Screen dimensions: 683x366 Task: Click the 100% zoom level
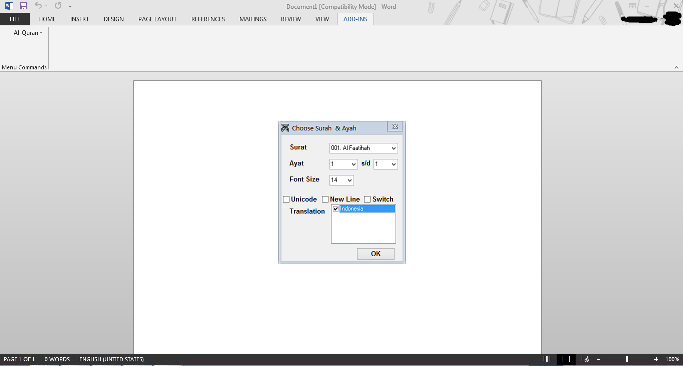click(673, 359)
